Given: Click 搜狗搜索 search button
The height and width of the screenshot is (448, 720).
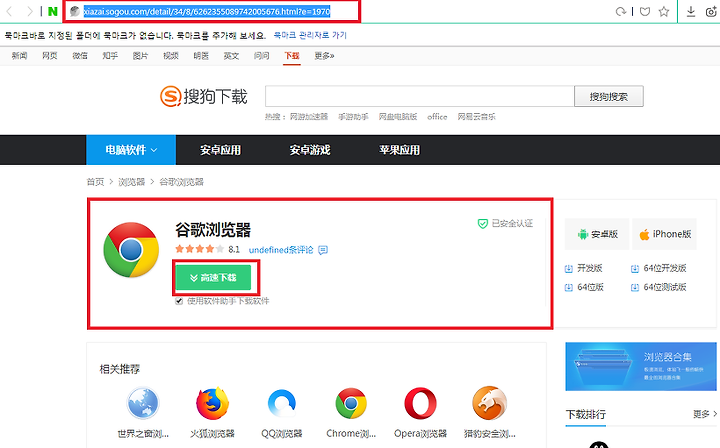Looking at the screenshot, I should (609, 96).
